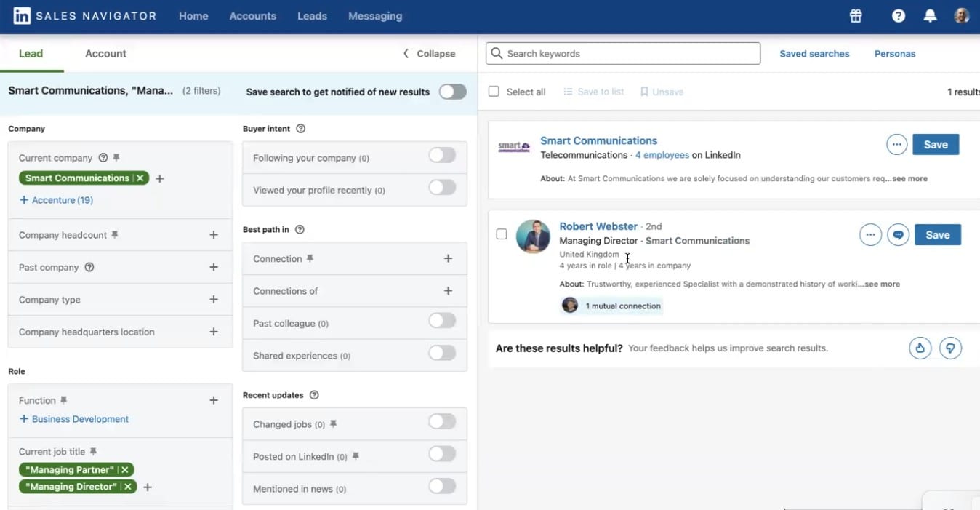Add the suggested Business Development function
Image resolution: width=980 pixels, height=510 pixels.
coord(74,419)
